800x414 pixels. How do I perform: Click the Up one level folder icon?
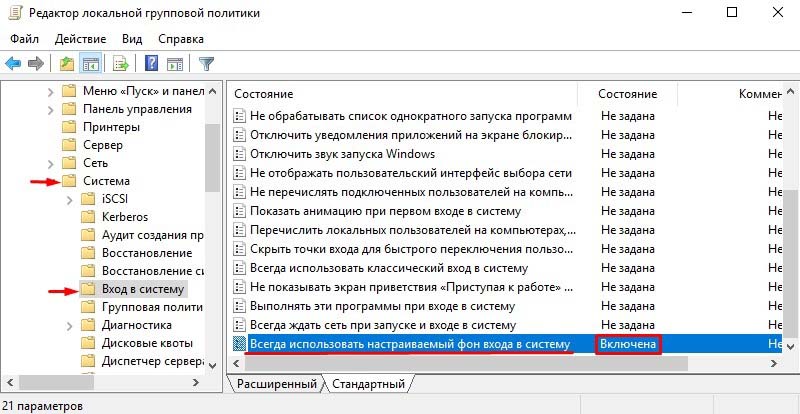click(x=66, y=63)
